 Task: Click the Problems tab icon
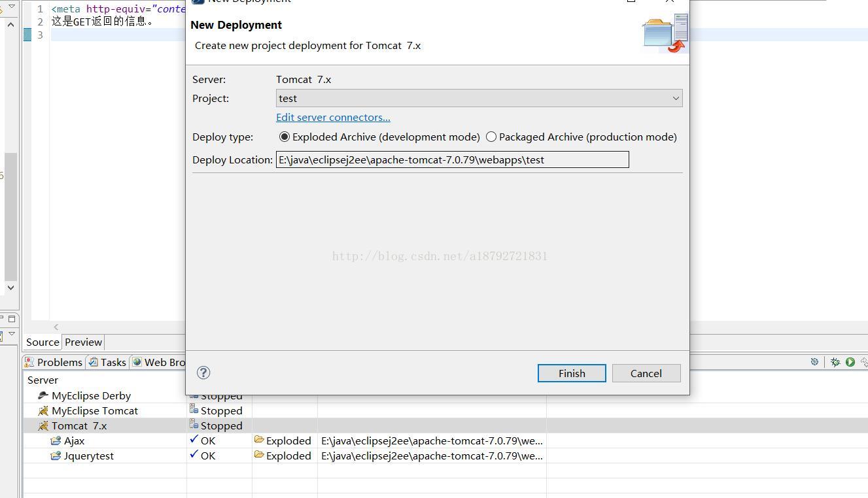(29, 362)
